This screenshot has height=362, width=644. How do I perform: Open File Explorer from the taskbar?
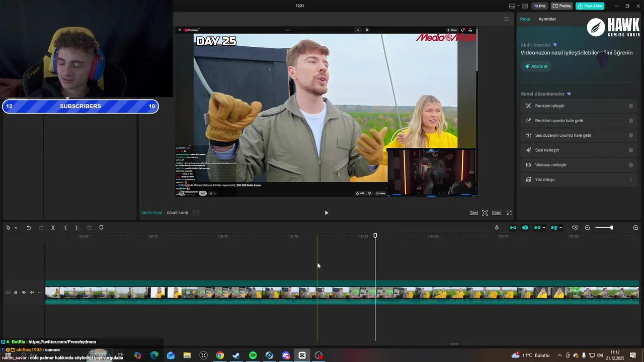click(x=187, y=355)
